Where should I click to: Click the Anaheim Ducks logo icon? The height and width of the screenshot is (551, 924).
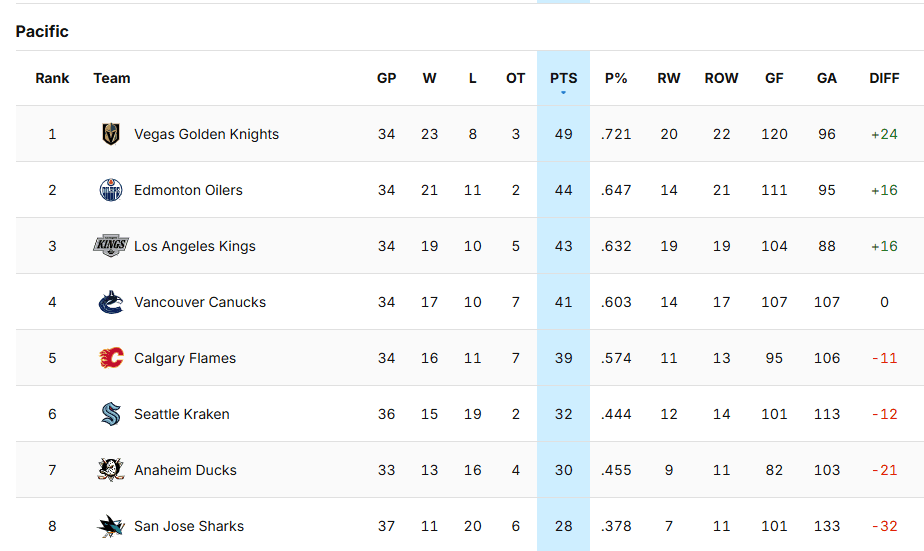point(110,470)
